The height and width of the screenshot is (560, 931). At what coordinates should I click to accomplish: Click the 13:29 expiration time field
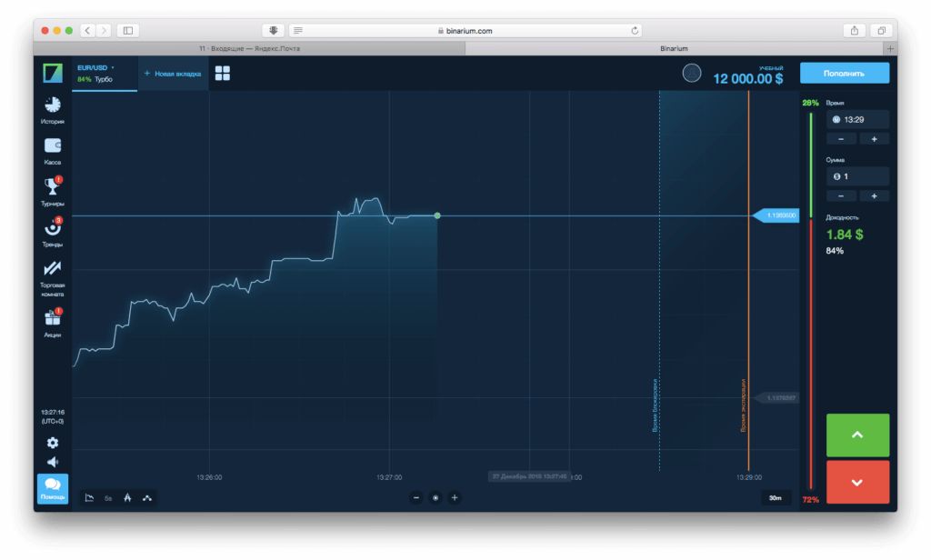tap(857, 119)
